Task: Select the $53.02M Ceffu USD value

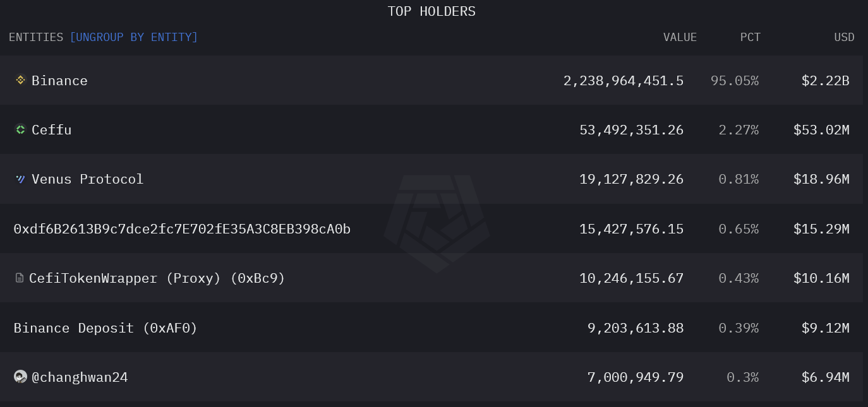Action: point(821,130)
